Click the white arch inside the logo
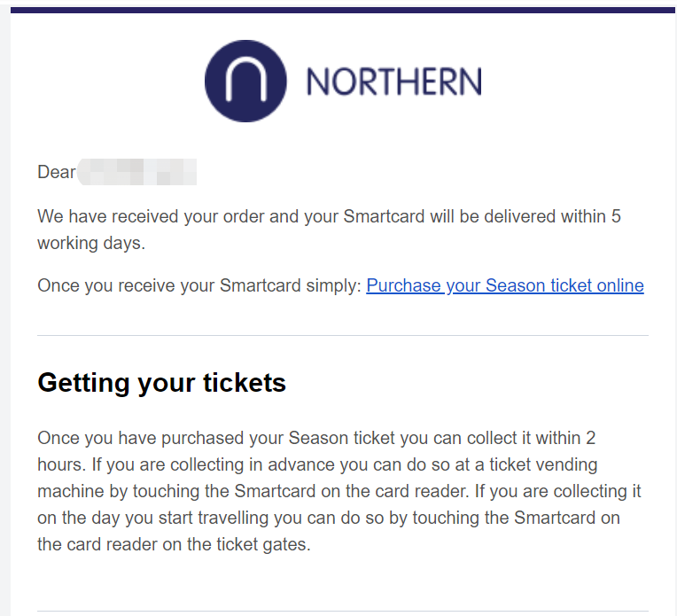 click(245, 80)
